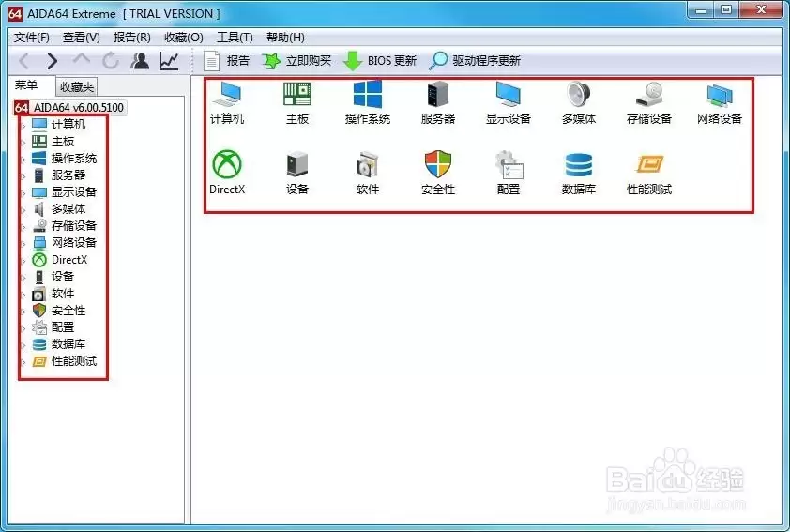Click the 驱动程序更新 driver update button

coord(475,61)
